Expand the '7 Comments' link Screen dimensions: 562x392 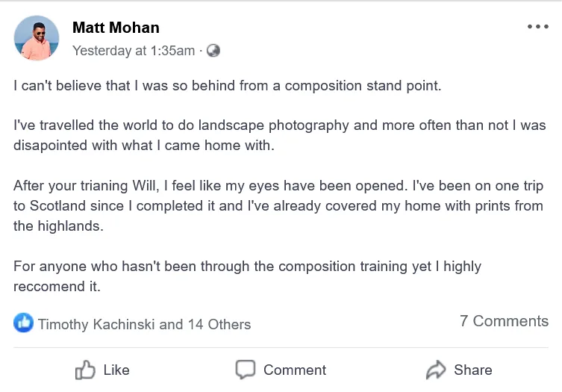(x=504, y=321)
